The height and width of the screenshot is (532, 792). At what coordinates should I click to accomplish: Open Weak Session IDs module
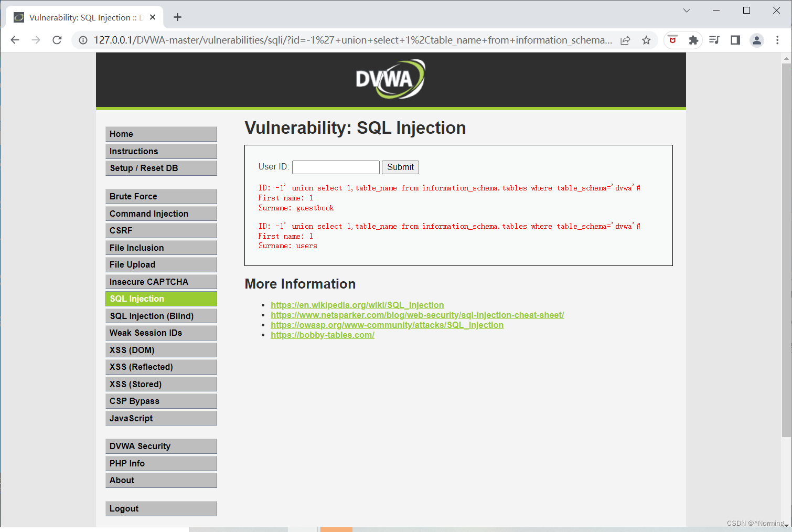pyautogui.click(x=161, y=333)
